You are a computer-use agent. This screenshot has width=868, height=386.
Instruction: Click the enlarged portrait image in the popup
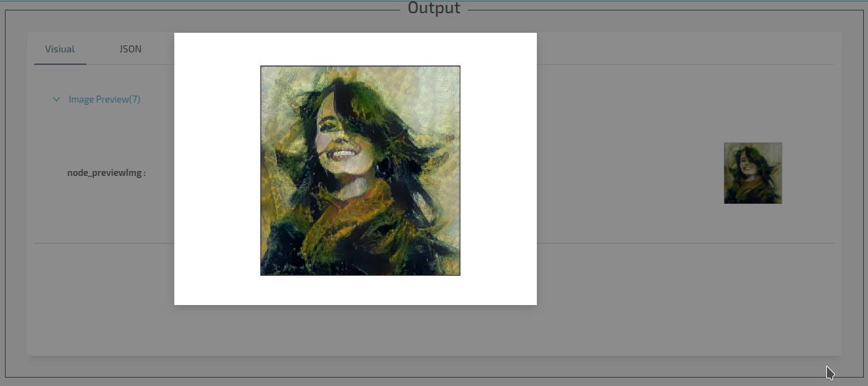pos(360,170)
